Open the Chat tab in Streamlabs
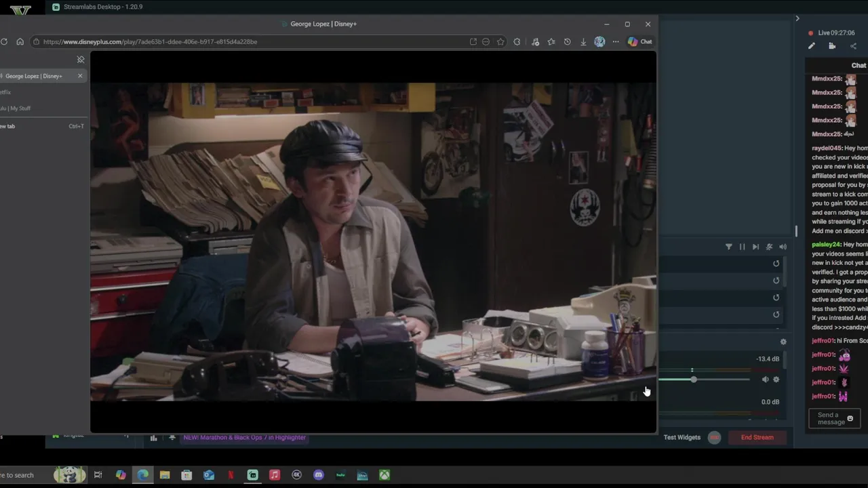The image size is (868, 488). tap(859, 65)
